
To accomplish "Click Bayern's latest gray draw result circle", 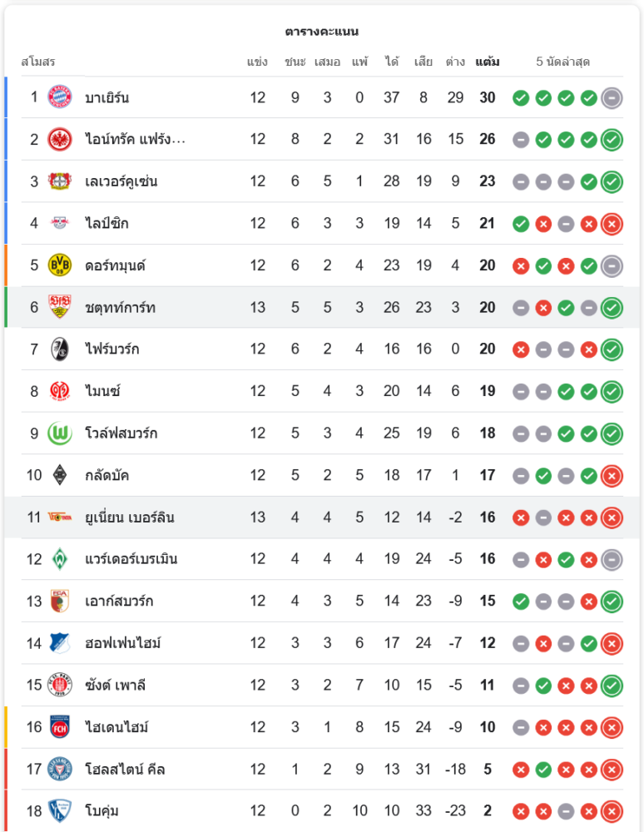I will coord(612,97).
